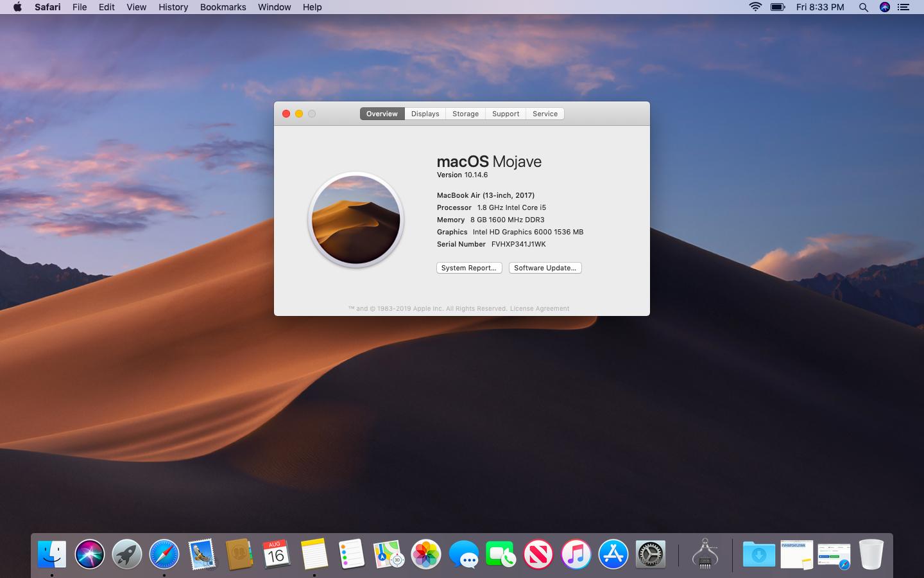Open minimized Safari window in Dock

click(x=834, y=556)
